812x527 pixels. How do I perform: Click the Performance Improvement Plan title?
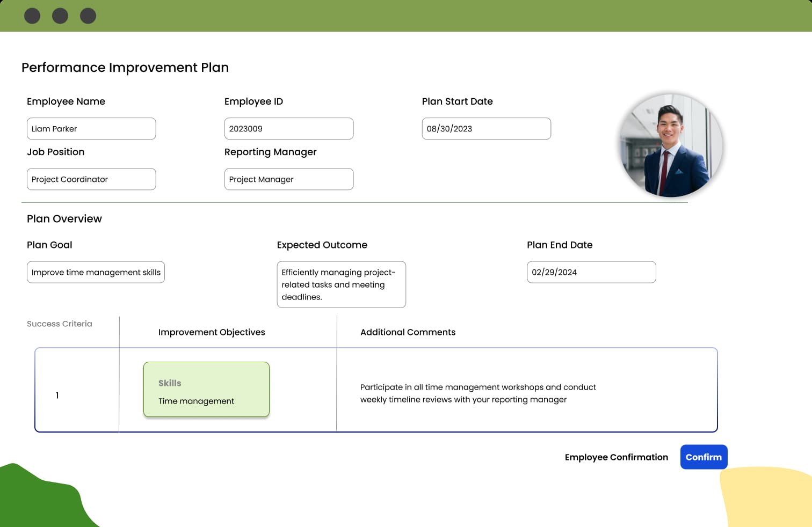(x=125, y=68)
